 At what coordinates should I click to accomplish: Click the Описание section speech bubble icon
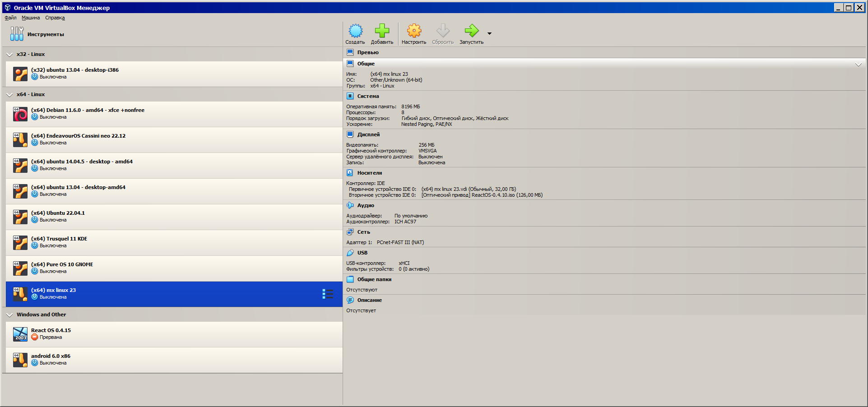pos(350,300)
